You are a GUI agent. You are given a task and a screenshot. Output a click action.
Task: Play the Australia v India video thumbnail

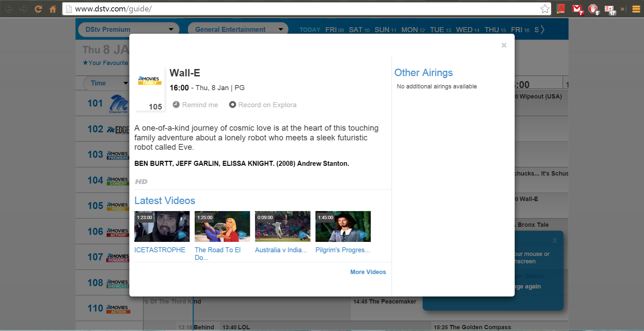[x=283, y=226]
